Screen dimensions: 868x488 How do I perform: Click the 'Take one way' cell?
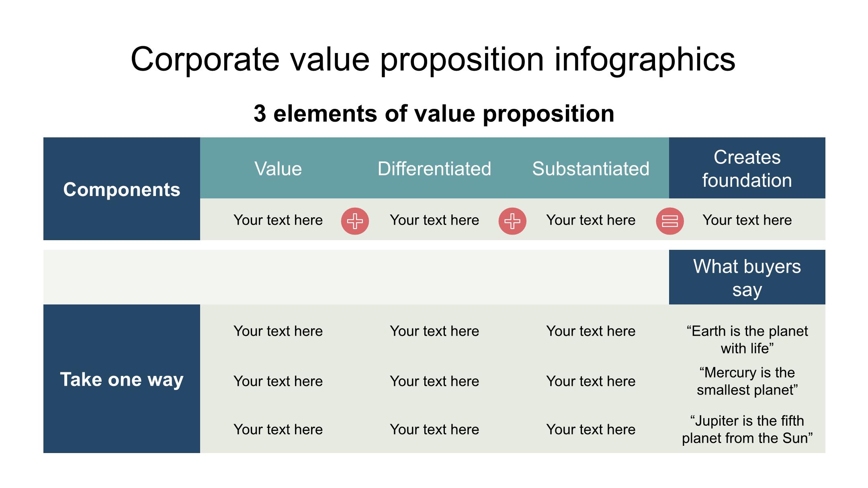121,379
